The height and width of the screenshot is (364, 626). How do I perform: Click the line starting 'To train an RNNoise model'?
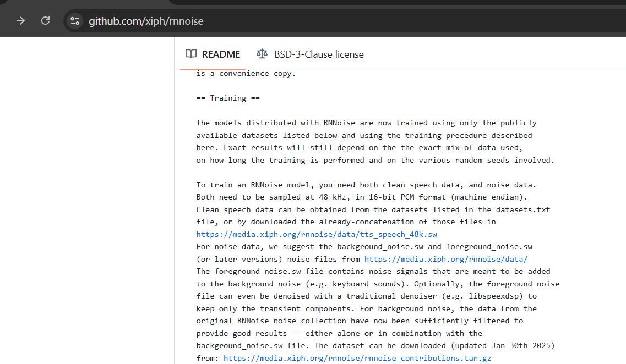[366, 185]
